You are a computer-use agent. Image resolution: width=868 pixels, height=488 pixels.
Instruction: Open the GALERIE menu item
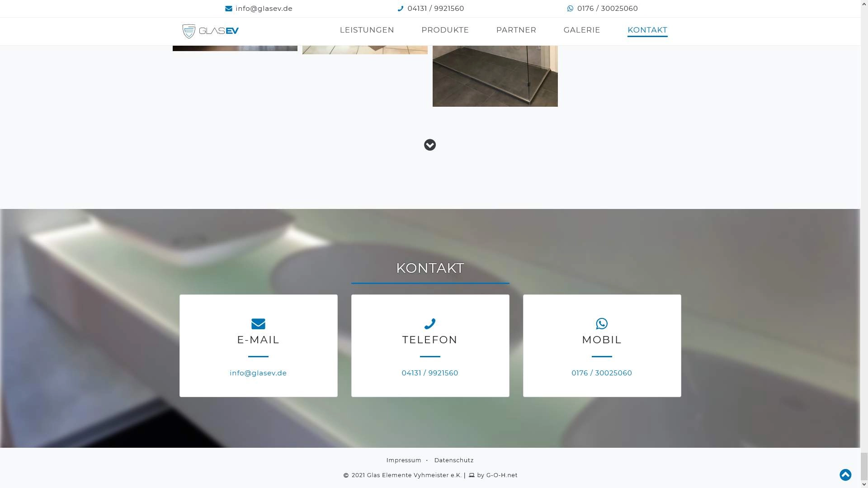coord(582,30)
